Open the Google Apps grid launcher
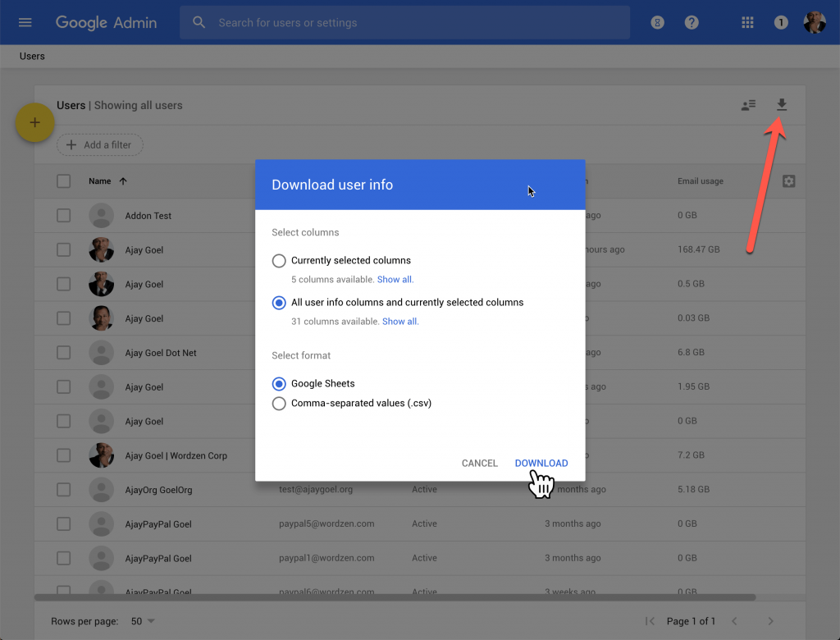The image size is (840, 640). pyautogui.click(x=747, y=22)
